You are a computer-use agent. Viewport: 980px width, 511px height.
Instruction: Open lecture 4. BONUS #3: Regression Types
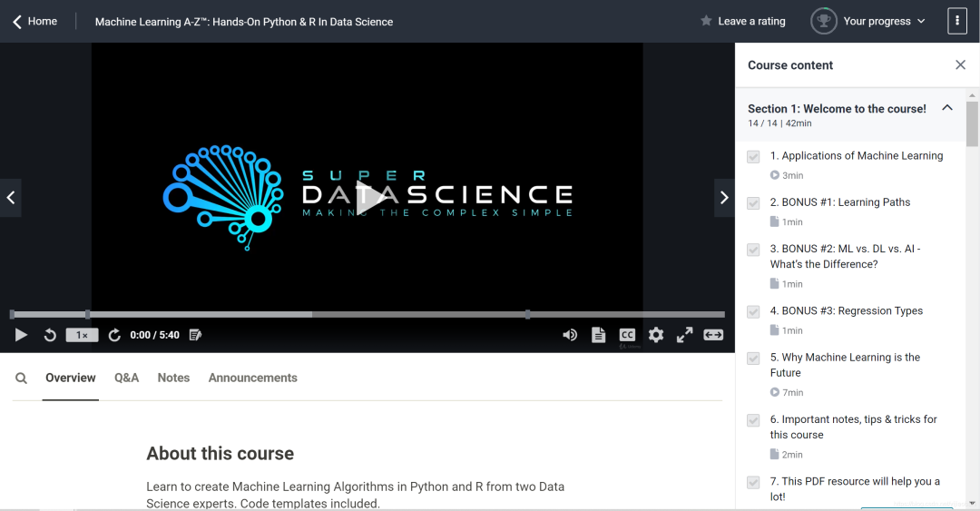point(847,310)
